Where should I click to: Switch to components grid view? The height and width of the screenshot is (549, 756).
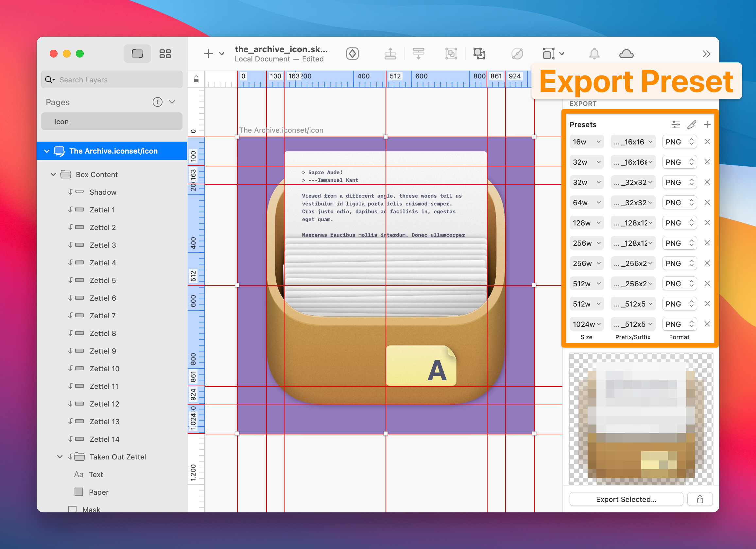pos(165,54)
